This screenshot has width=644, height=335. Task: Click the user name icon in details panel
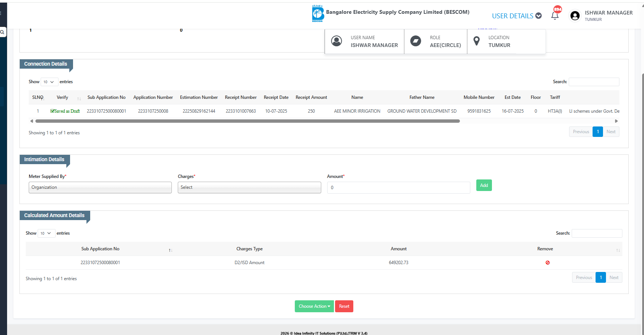pyautogui.click(x=337, y=41)
